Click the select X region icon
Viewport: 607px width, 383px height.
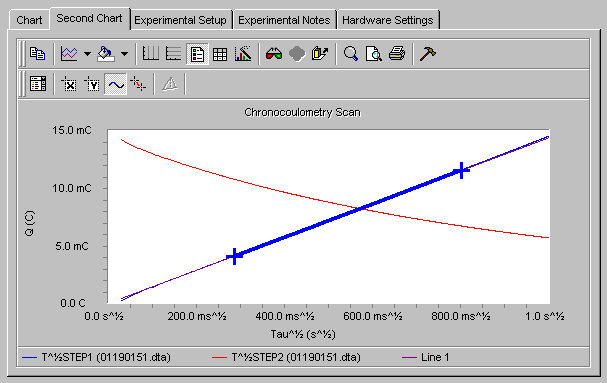click(x=69, y=84)
